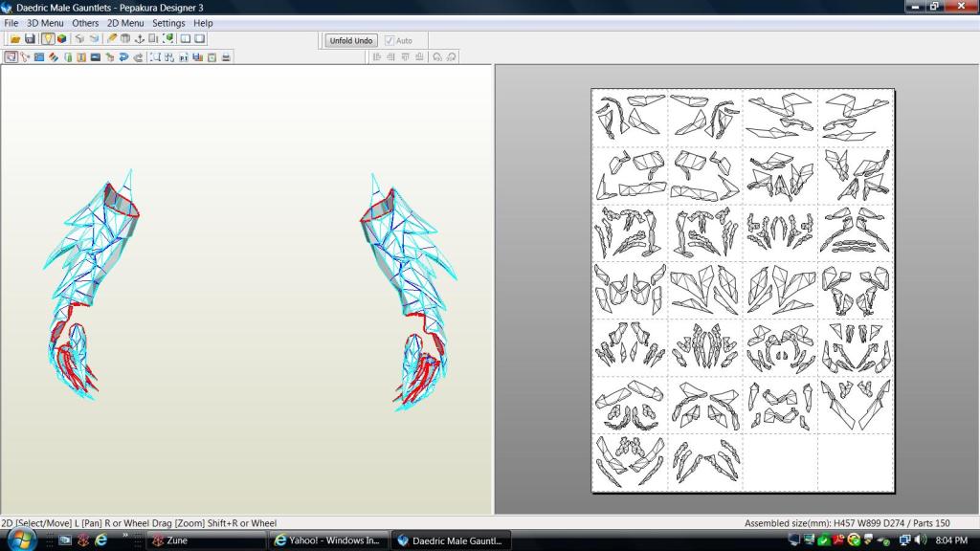Click the light blue cube icon

(94, 38)
